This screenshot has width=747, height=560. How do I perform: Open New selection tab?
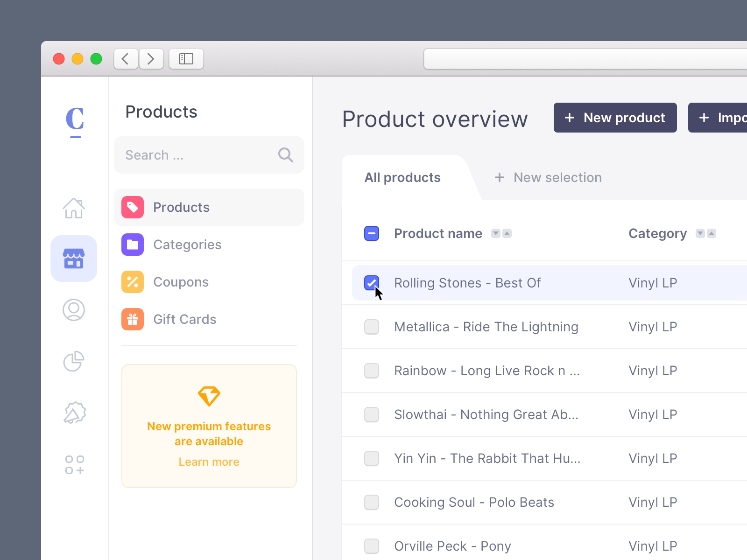[548, 177]
